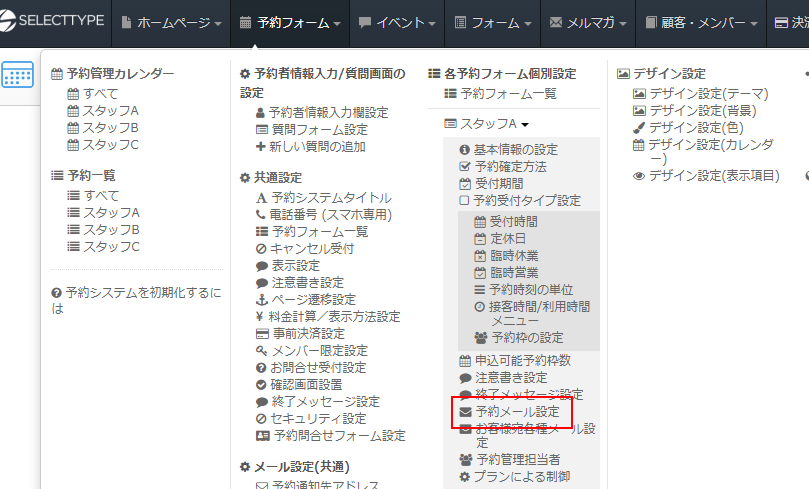
Task: Open 予約メール設定 under スタッフA
Action: pyautogui.click(x=516, y=411)
